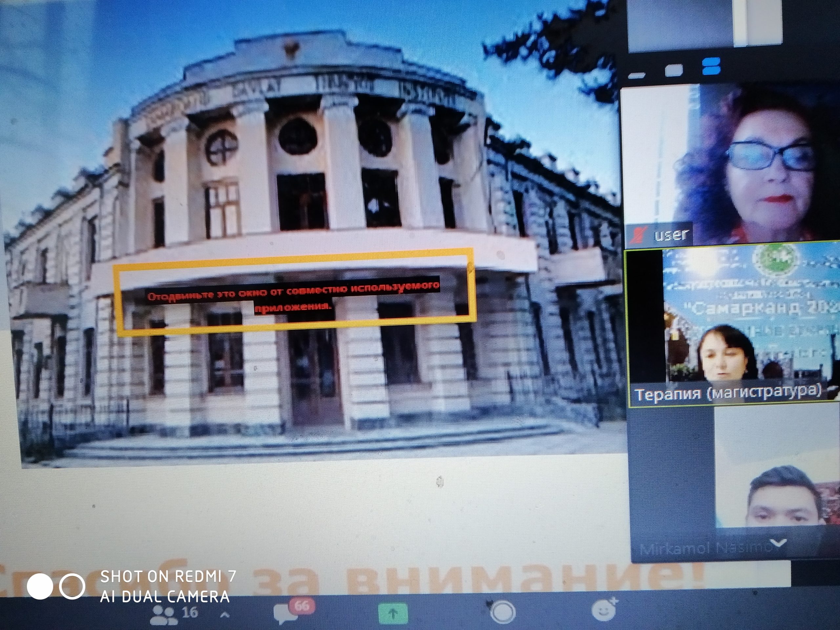Select the video tile labeled user
840x630 pixels.
(733, 163)
